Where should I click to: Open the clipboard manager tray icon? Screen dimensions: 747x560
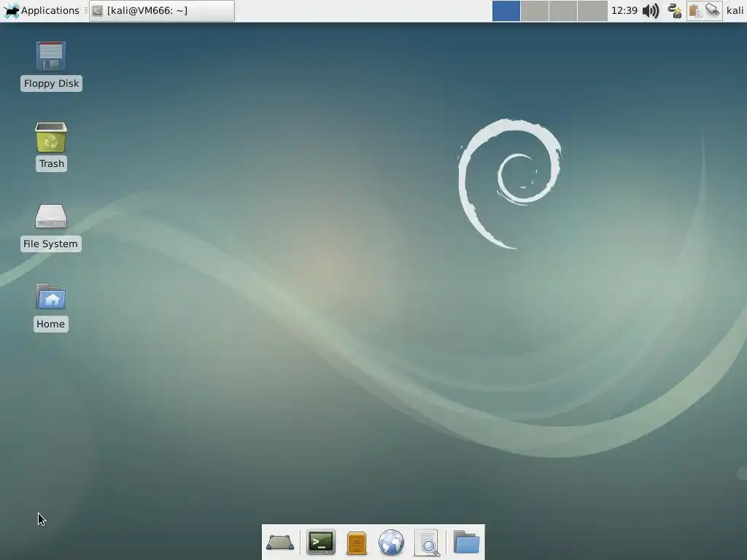(695, 10)
